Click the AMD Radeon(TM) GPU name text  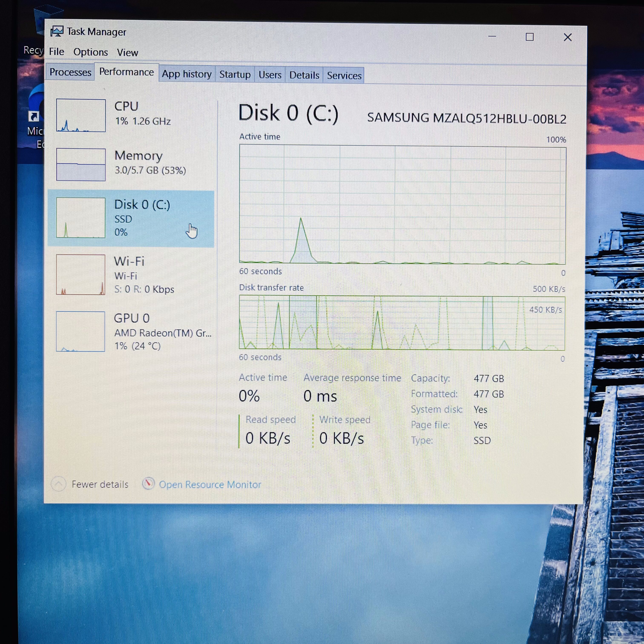pyautogui.click(x=163, y=333)
